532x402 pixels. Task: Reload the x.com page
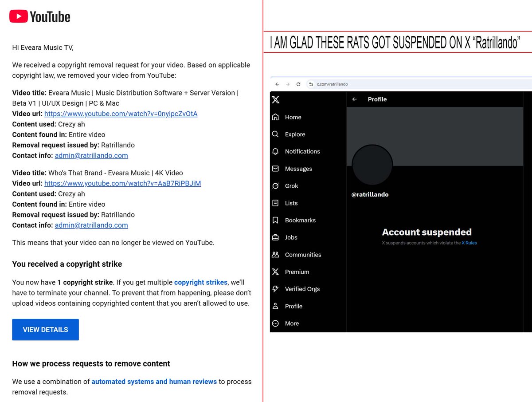point(298,84)
